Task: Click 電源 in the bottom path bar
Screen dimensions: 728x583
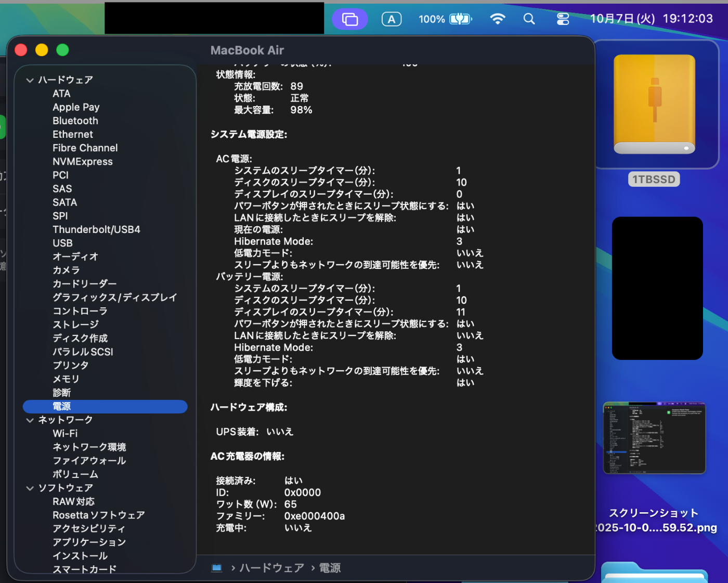Action: [330, 568]
